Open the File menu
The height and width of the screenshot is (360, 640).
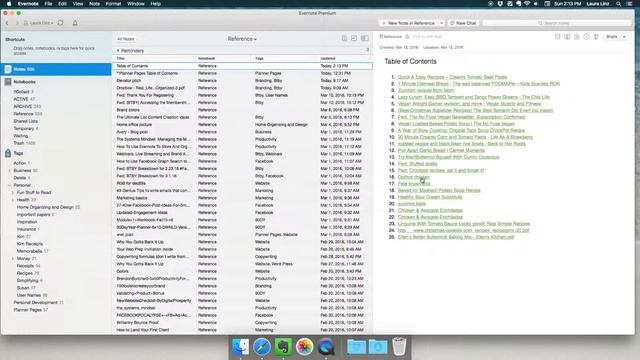48,4
